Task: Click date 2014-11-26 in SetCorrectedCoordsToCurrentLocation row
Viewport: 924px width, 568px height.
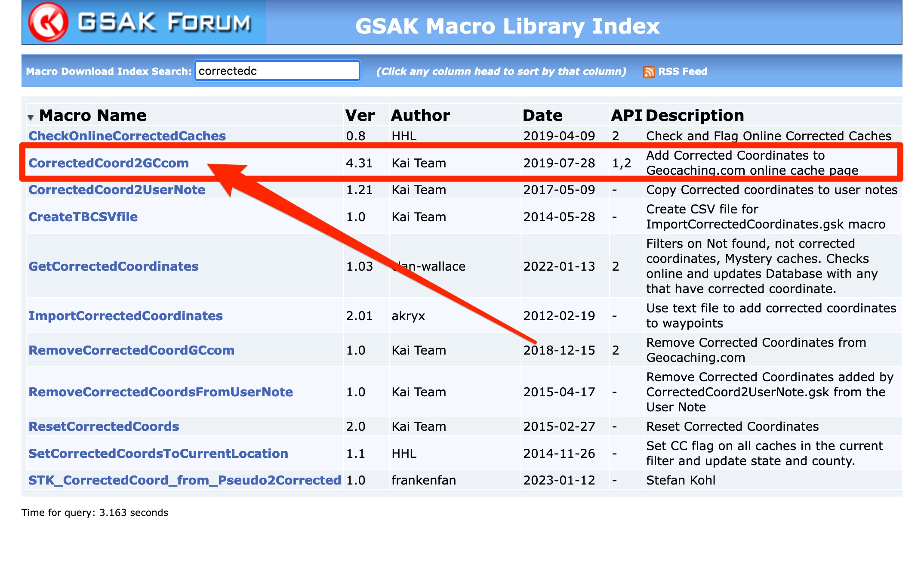Action: click(x=559, y=454)
